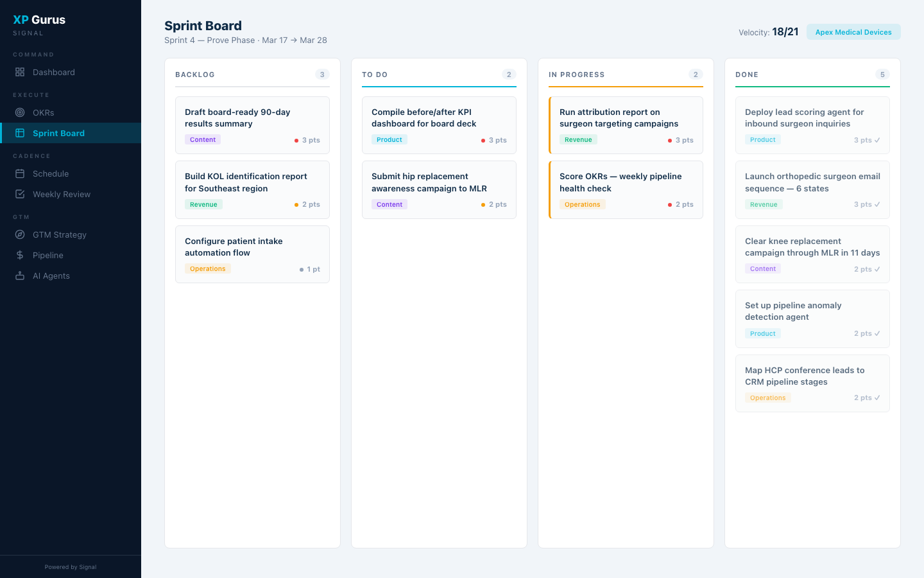Select the Dashboard icon in the sidebar
Screen dimensions: 924x578
coord(20,72)
